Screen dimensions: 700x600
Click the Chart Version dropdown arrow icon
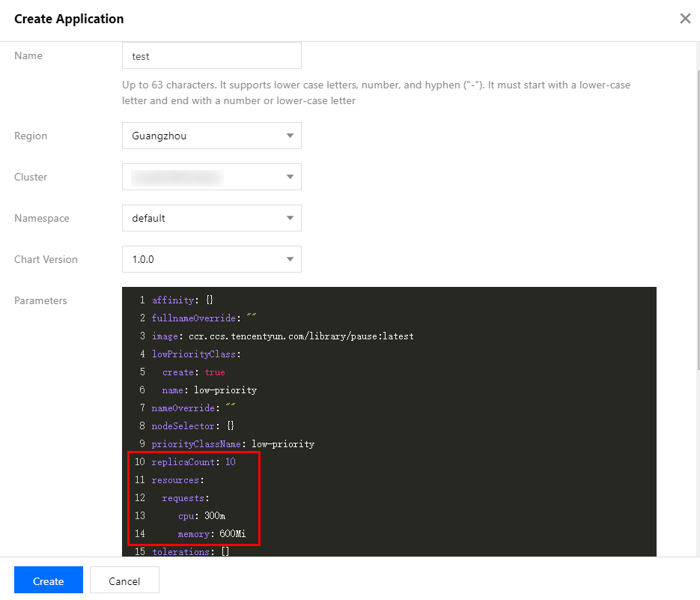(290, 259)
